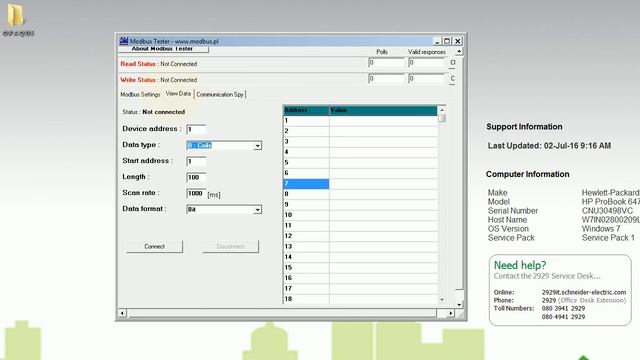Switch to the View Data tab
640x360 pixels.
point(178,93)
